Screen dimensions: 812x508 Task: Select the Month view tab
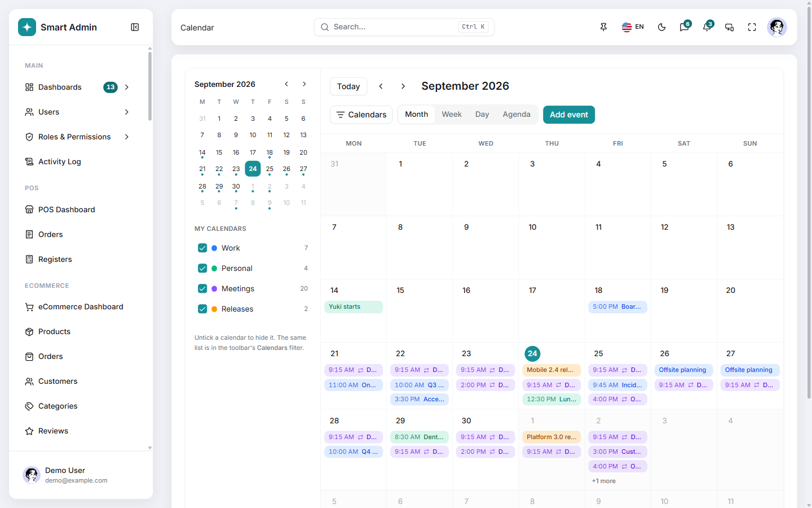pyautogui.click(x=417, y=115)
